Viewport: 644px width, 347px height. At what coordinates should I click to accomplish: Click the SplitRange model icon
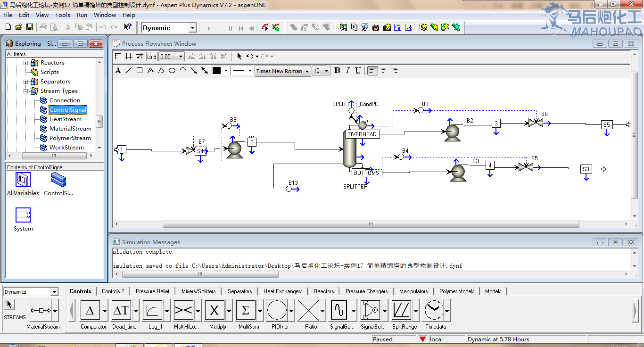click(401, 311)
